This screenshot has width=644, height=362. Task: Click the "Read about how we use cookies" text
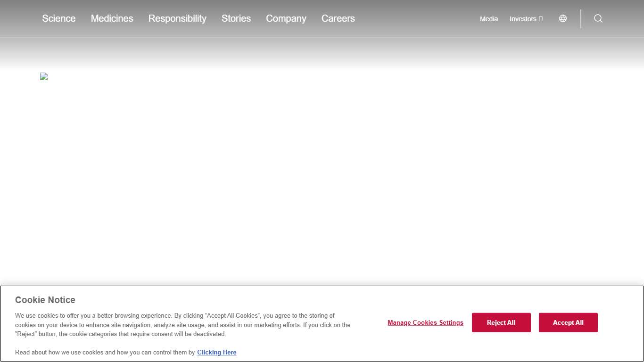pyautogui.click(x=105, y=352)
